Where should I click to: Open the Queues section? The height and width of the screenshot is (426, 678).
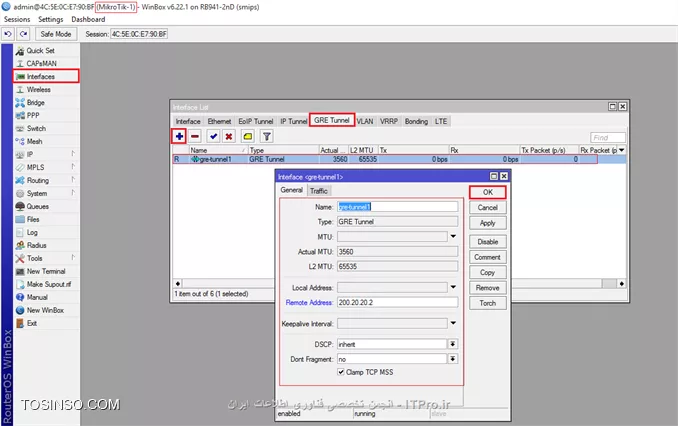point(38,206)
